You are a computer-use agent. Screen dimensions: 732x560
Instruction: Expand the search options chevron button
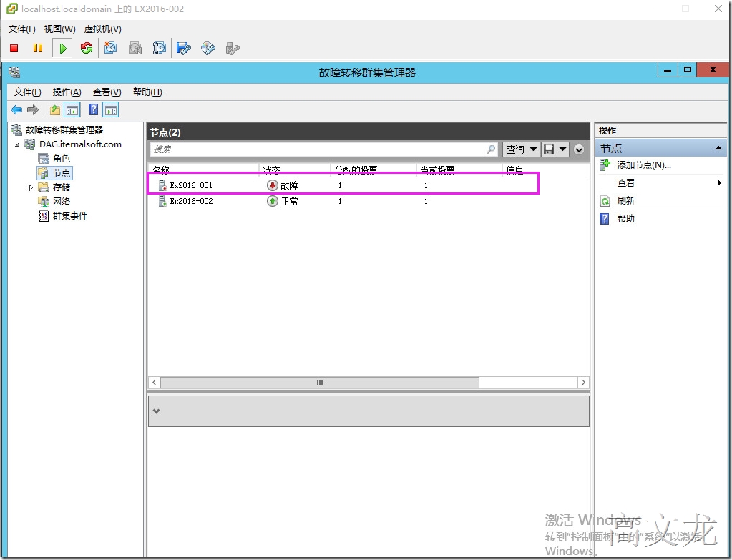click(579, 149)
